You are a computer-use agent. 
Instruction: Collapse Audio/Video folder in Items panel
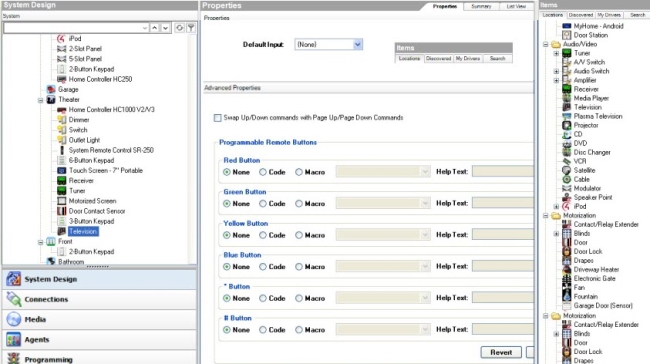point(546,44)
